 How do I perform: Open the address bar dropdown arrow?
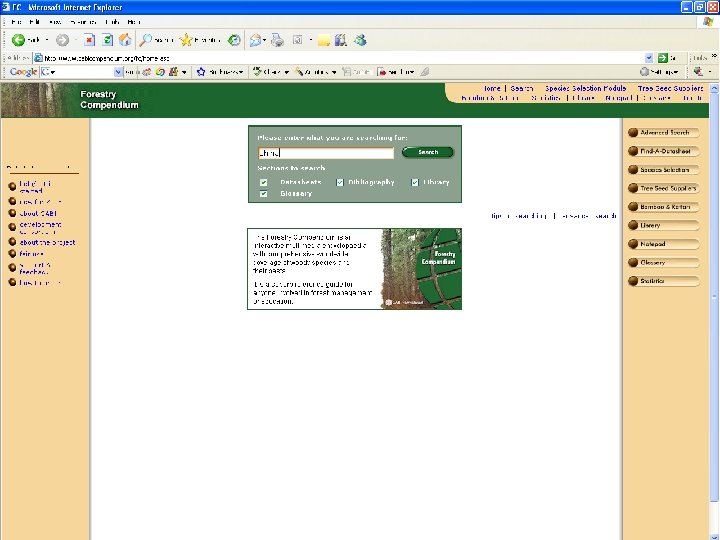[x=648, y=58]
